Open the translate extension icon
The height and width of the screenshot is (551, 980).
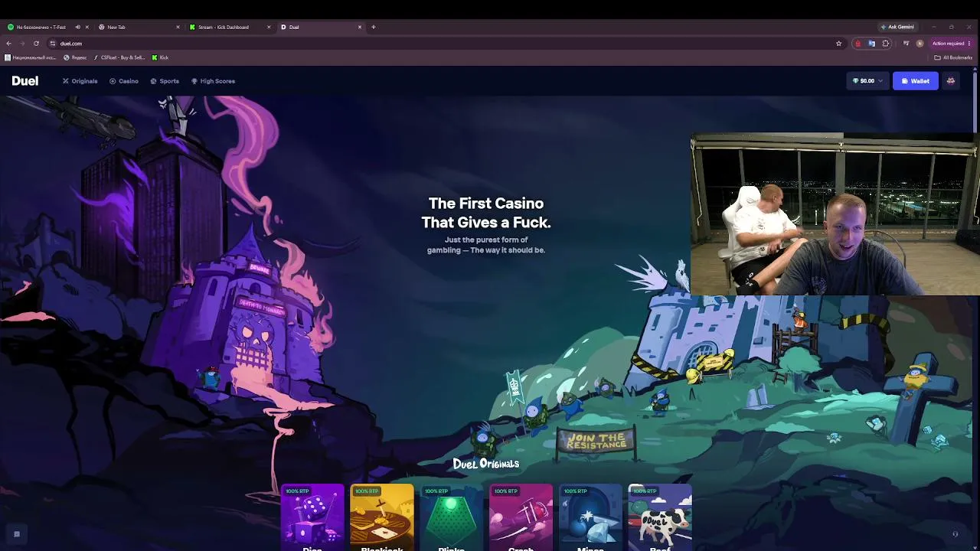pos(871,44)
